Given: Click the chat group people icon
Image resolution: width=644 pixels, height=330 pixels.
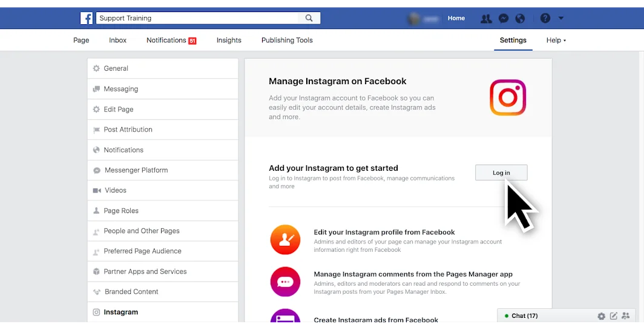Looking at the screenshot, I should (625, 315).
